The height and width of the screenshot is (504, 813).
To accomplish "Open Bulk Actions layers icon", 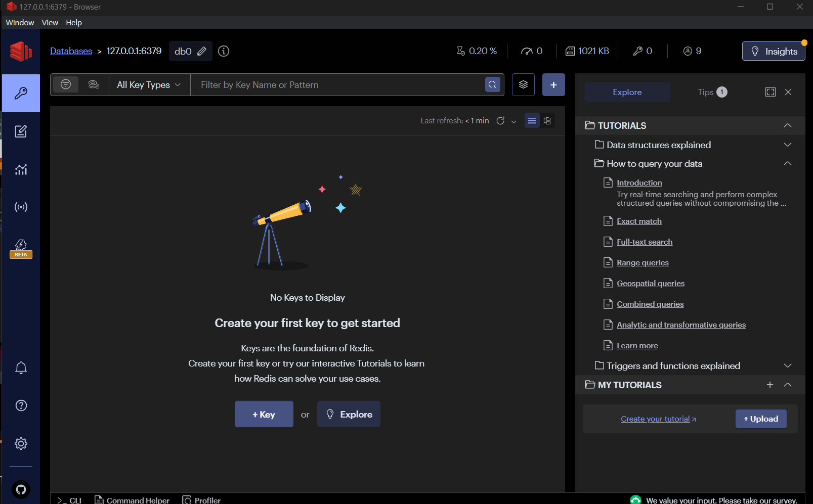I will coord(523,84).
